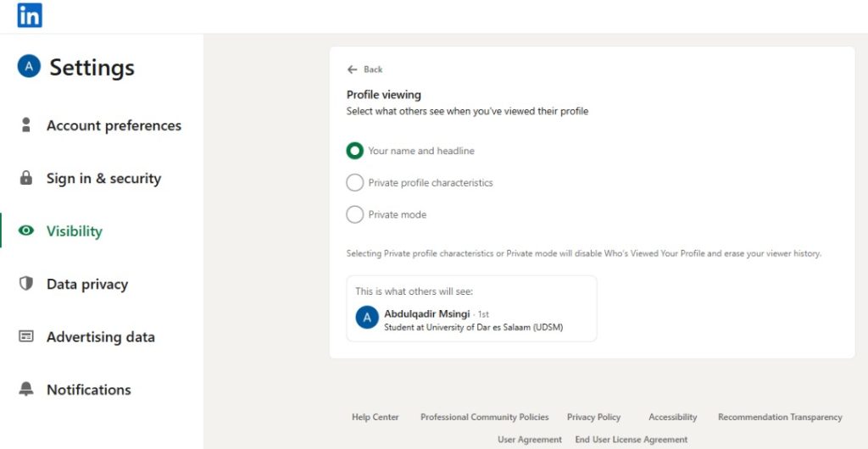Image resolution: width=868 pixels, height=449 pixels.
Task: Click the Account preferences person icon
Action: (x=26, y=125)
